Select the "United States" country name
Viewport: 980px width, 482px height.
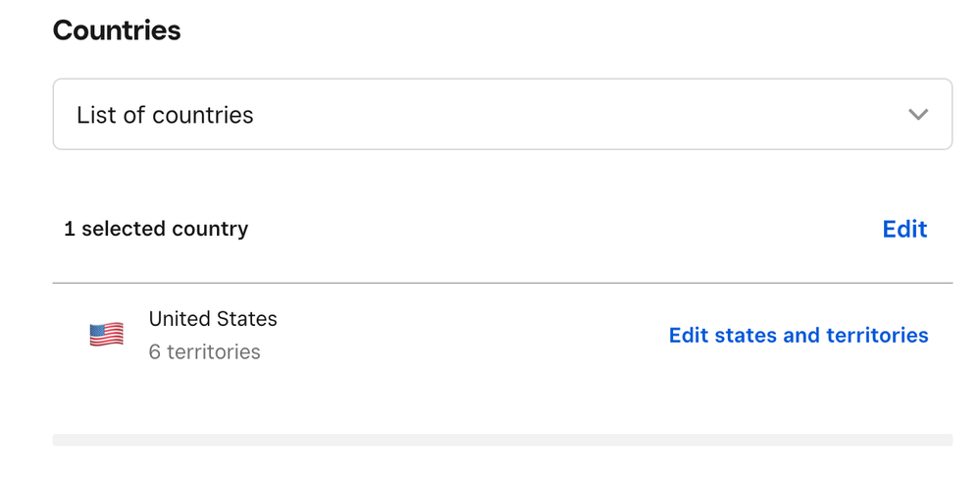click(x=213, y=319)
